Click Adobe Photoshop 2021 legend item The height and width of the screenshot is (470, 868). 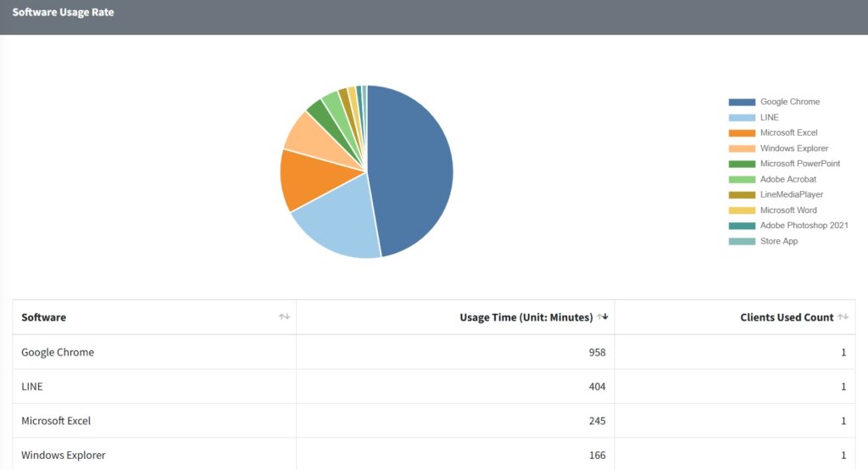(x=788, y=226)
